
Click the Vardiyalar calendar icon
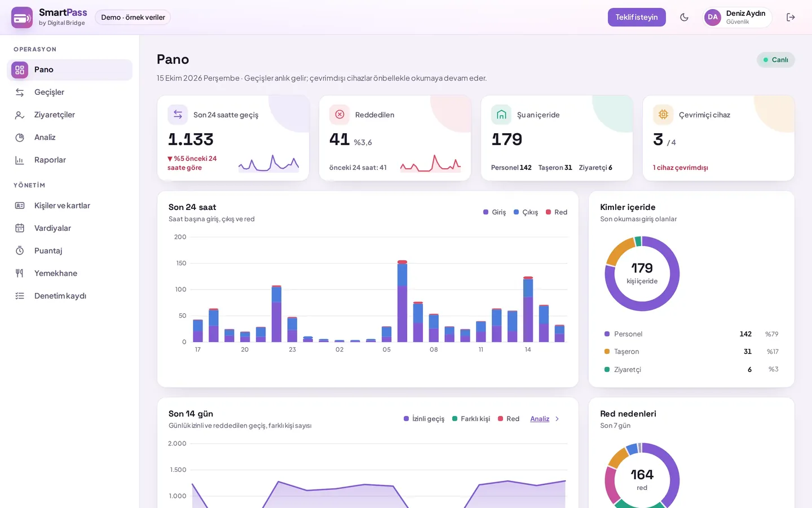pos(20,228)
